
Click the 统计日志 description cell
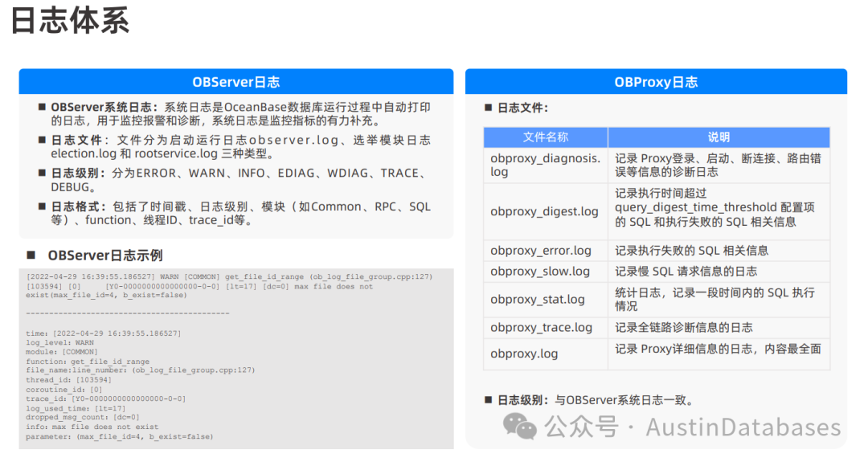point(719,300)
